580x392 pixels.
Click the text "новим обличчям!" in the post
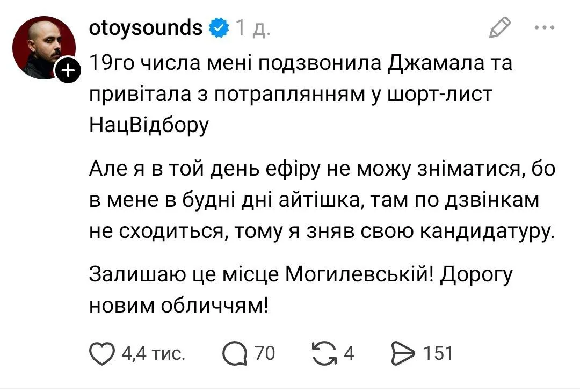[x=178, y=306]
